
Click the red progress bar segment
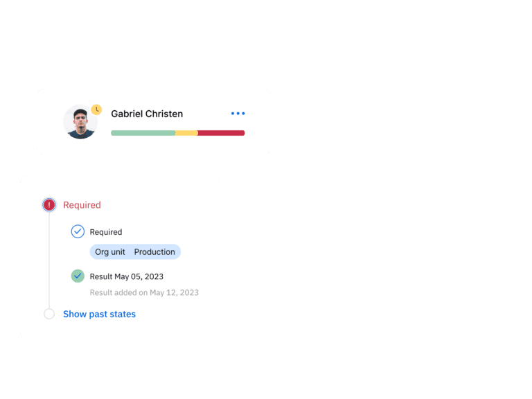point(221,133)
